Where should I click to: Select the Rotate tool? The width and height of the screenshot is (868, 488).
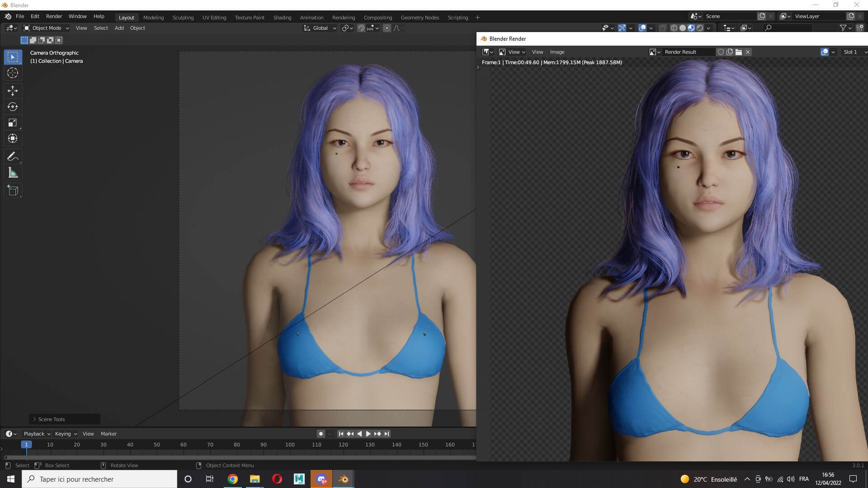click(x=13, y=107)
